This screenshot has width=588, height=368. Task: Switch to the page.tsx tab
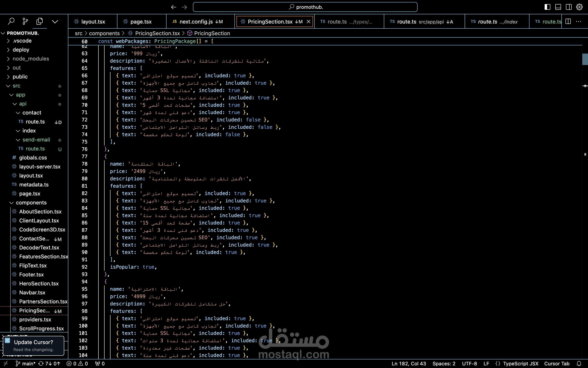click(142, 22)
